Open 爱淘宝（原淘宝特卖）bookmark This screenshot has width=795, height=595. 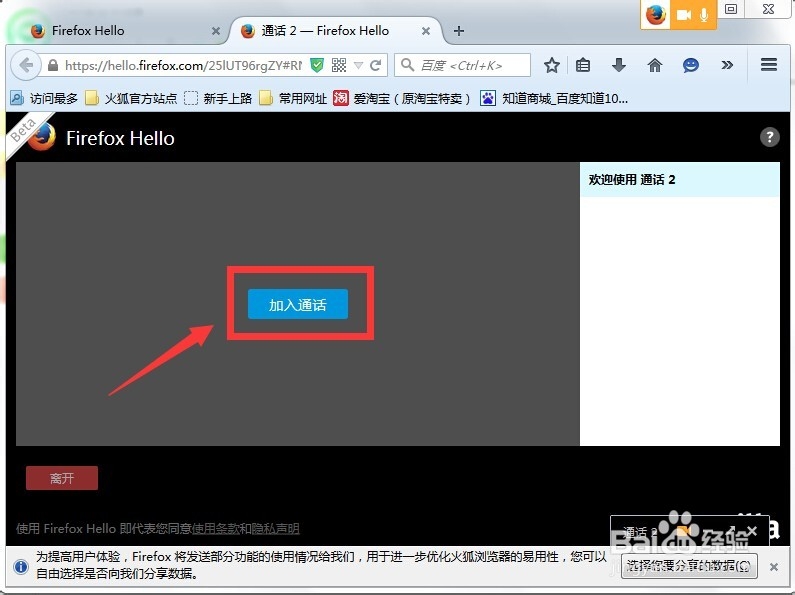click(x=402, y=98)
